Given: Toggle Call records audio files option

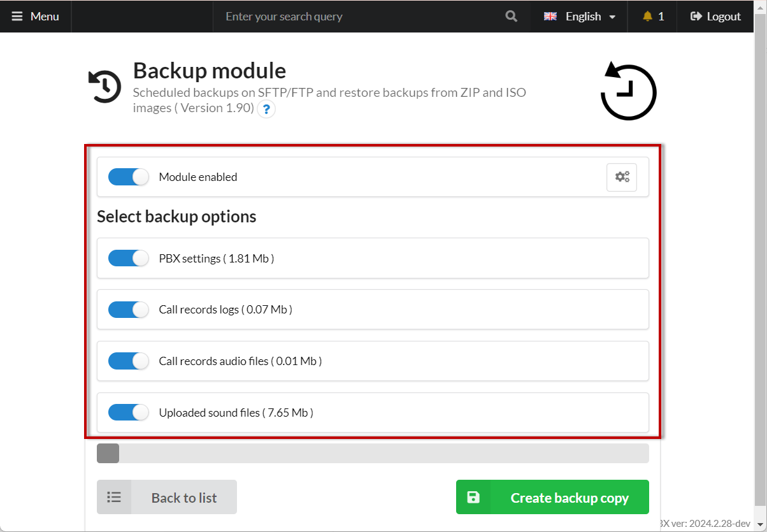Looking at the screenshot, I should (x=128, y=361).
